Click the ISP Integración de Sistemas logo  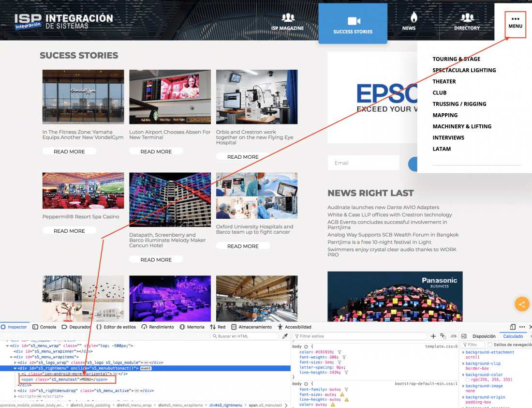[x=64, y=21]
